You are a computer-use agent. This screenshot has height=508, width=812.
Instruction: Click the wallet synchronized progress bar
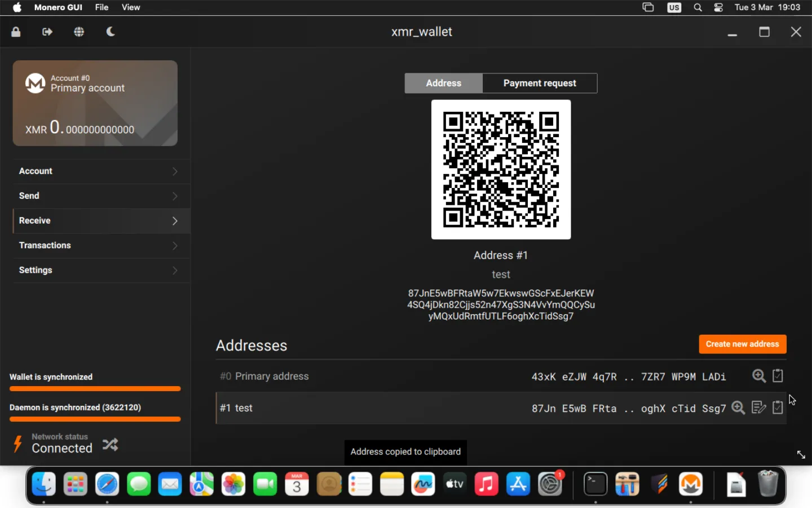click(95, 389)
